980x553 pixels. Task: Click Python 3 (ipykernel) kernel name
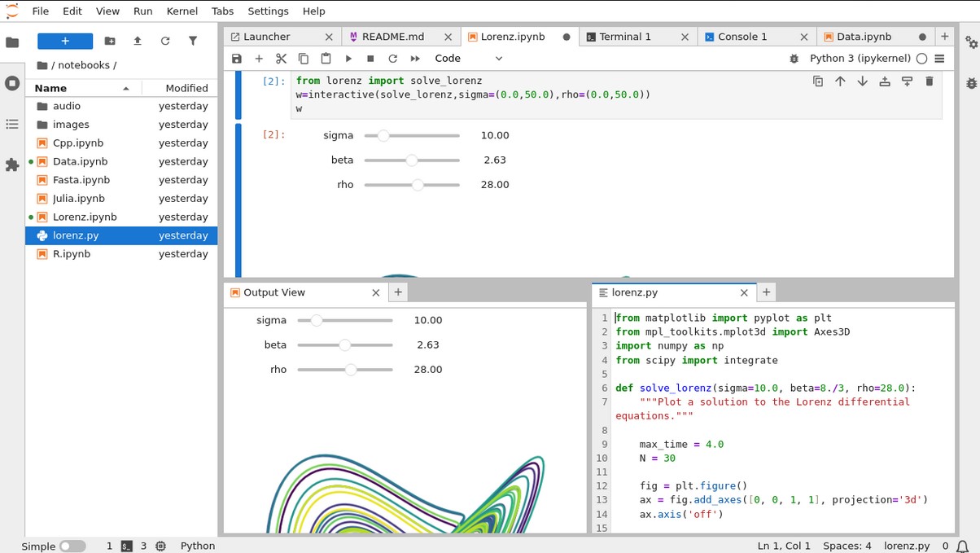point(860,59)
